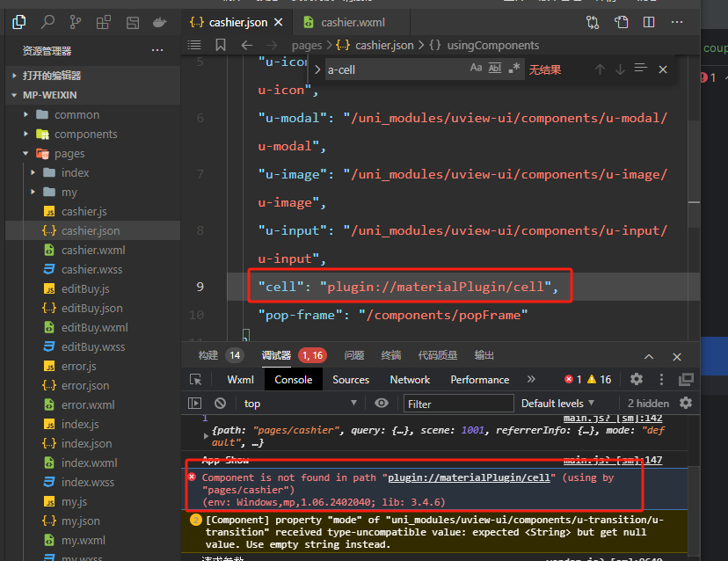Open the plugin://materialPlugin/cell link in error
The height and width of the screenshot is (561, 728).
[469, 477]
